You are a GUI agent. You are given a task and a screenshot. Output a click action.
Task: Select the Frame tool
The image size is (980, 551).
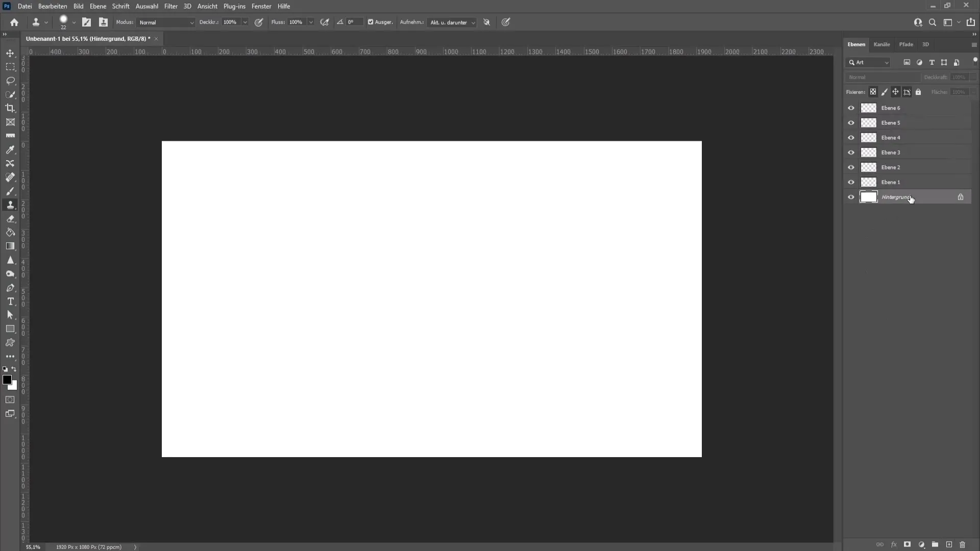pos(10,122)
